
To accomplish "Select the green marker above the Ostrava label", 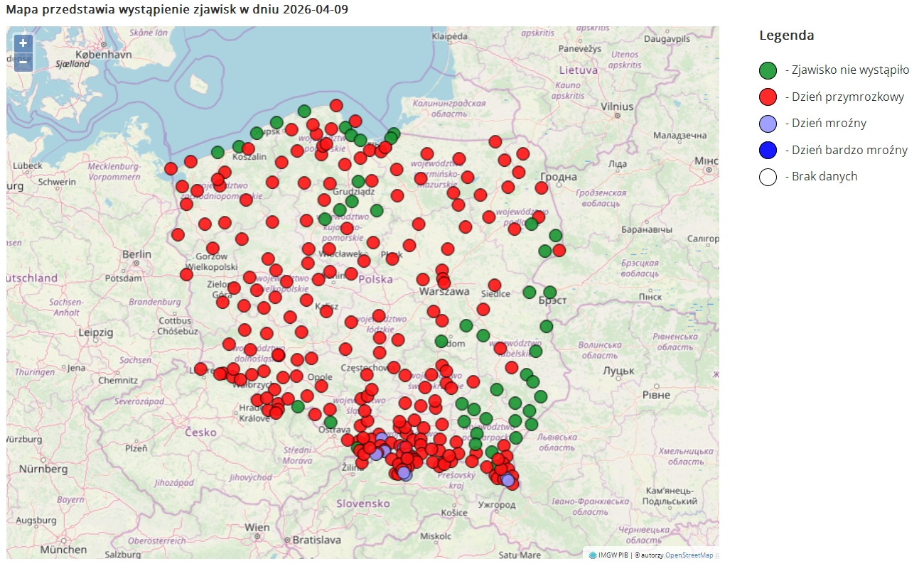I will pos(331,422).
